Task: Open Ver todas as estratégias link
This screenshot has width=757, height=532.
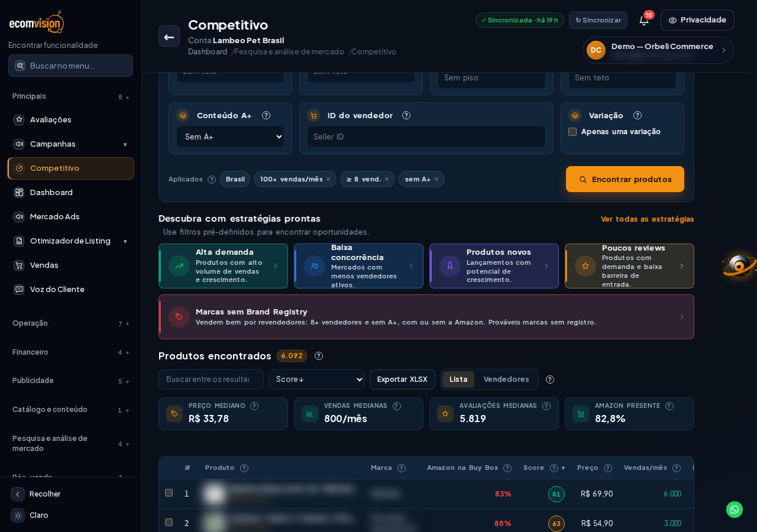Action: (x=648, y=219)
